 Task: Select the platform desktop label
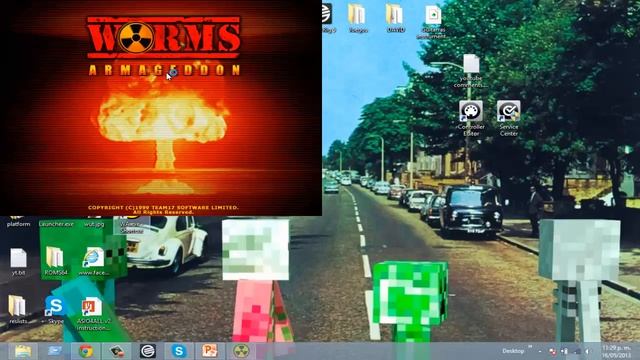coord(18,224)
